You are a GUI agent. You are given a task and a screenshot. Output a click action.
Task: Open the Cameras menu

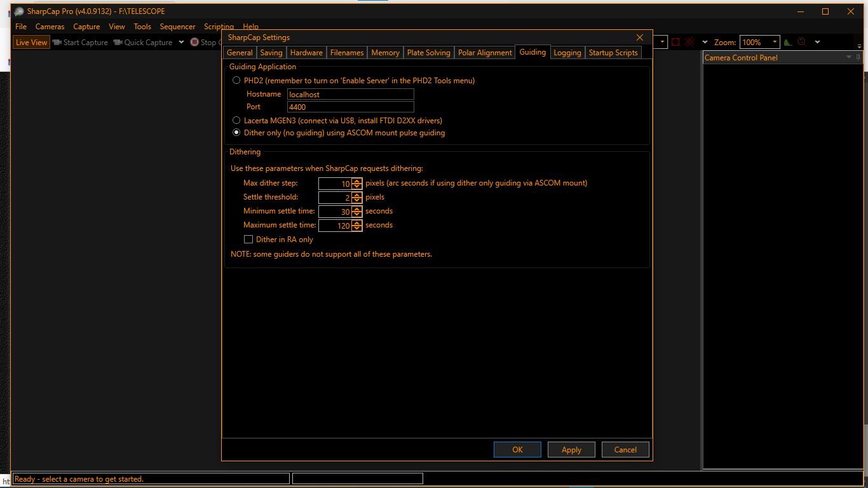50,27
